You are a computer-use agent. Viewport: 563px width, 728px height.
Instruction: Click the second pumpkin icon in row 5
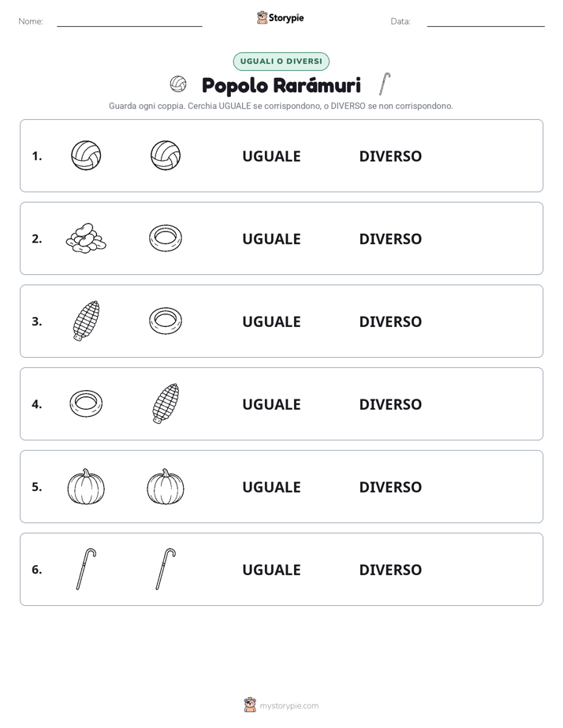pyautogui.click(x=166, y=486)
